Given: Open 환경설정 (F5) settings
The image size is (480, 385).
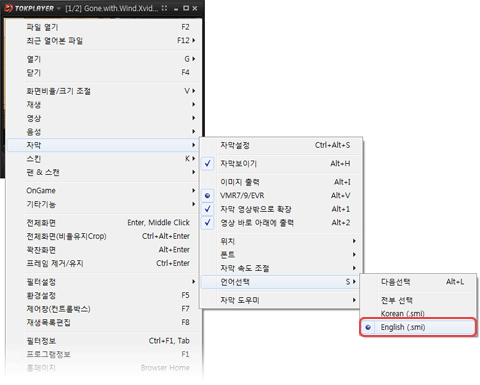Looking at the screenshot, I should 104,295.
